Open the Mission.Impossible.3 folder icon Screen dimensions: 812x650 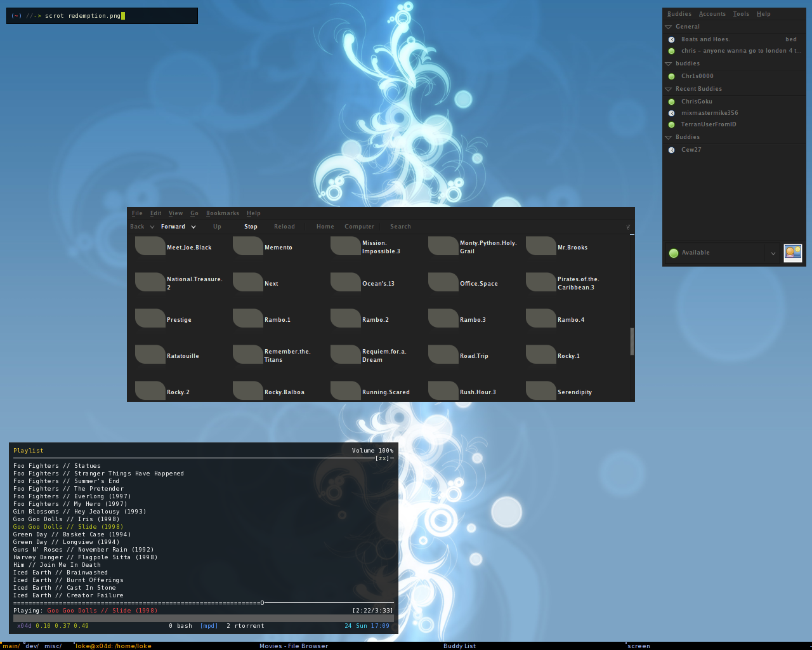pos(346,246)
